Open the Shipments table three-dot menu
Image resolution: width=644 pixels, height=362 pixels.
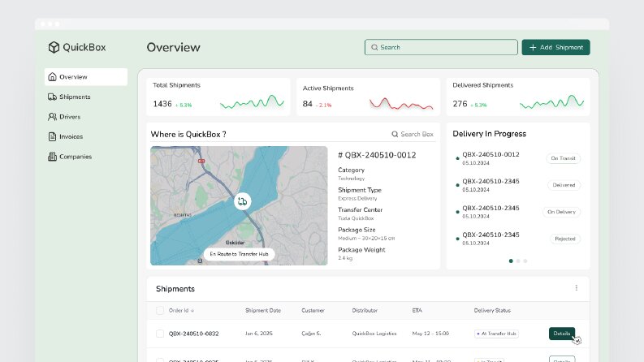coord(577,287)
